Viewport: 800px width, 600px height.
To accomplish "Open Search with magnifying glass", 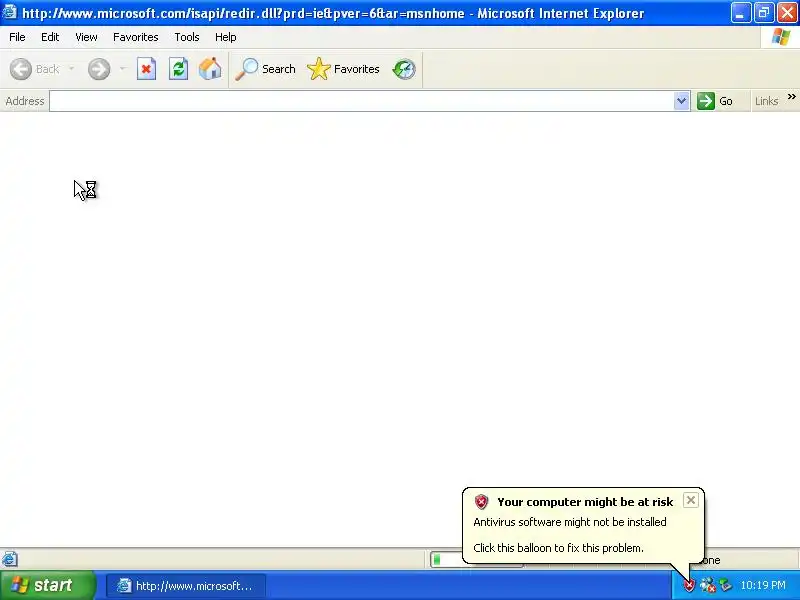I will pos(265,69).
